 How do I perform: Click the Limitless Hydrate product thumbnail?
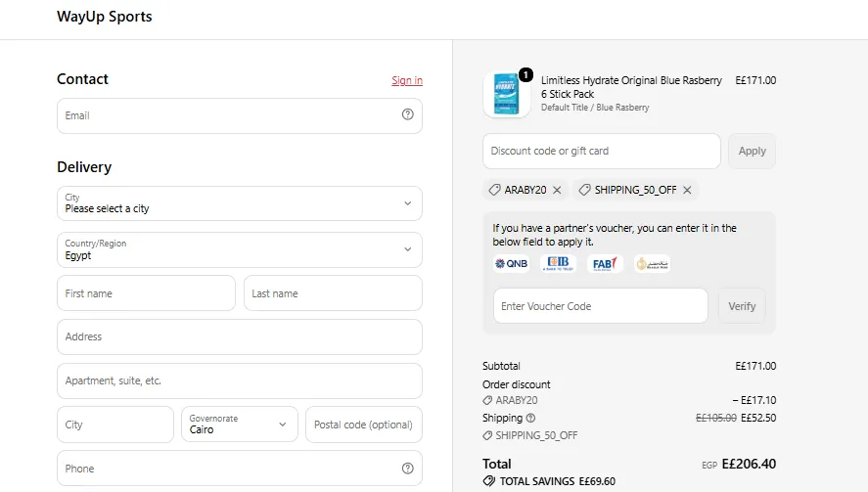507,94
